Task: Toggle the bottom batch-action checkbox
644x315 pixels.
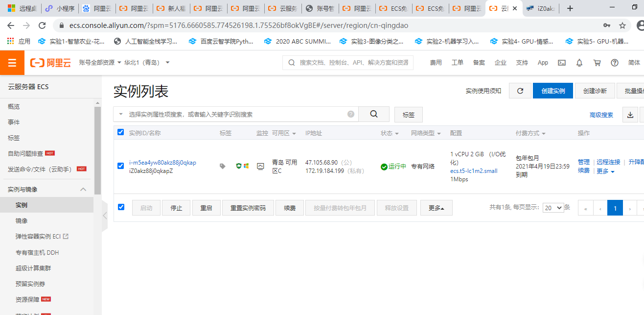Action: pyautogui.click(x=121, y=207)
